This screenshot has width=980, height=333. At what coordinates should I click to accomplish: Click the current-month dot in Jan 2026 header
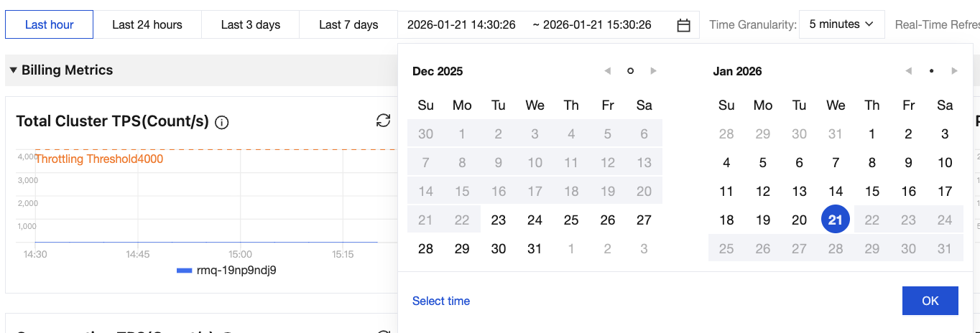coord(931,71)
